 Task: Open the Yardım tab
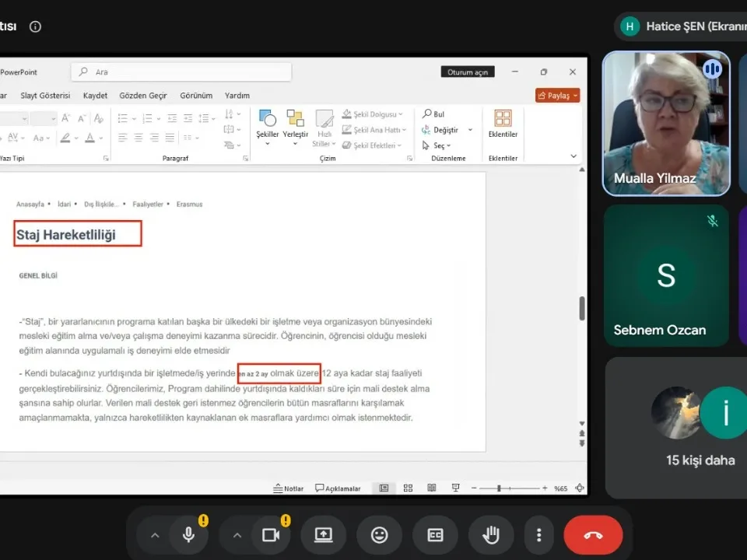pos(237,95)
